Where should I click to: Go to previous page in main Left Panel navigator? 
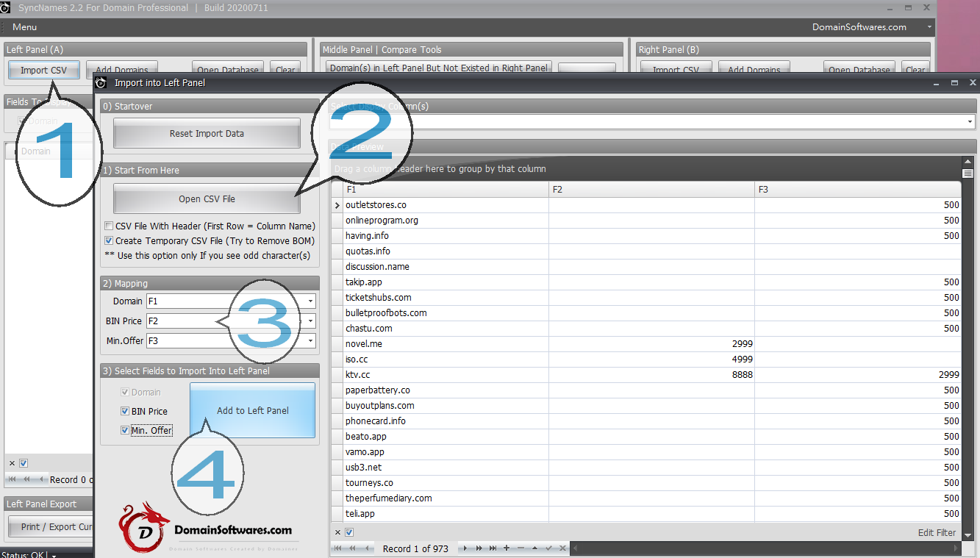pyautogui.click(x=27, y=479)
